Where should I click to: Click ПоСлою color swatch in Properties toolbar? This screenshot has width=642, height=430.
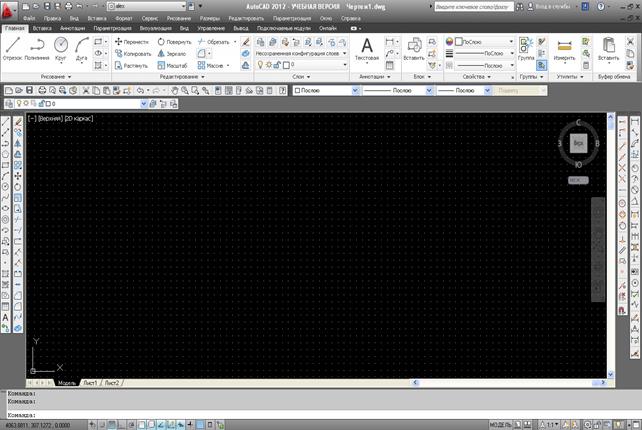[x=297, y=91]
